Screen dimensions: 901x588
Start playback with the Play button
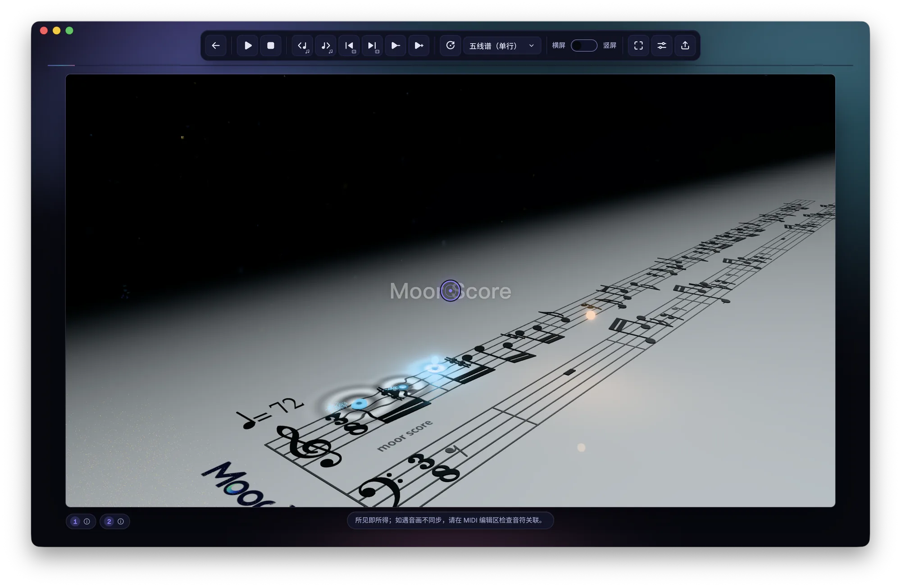[x=248, y=46]
